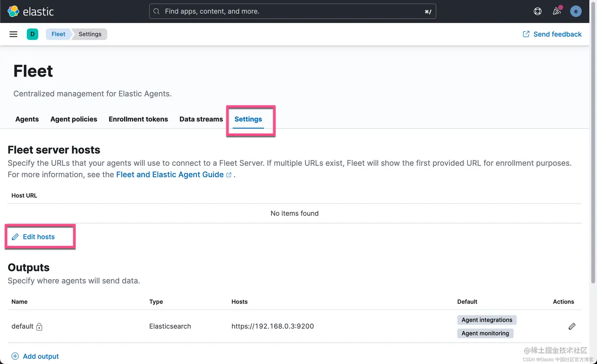
Task: Open the Fleet and Elastic Agent Guide link
Action: [x=174, y=174]
